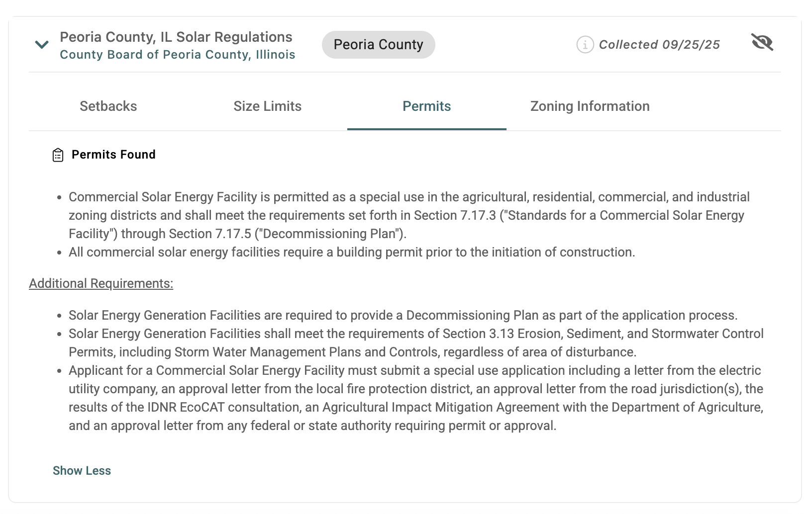Click the special use zoning districts bullet
Screen dimensions: 812x514
408,215
